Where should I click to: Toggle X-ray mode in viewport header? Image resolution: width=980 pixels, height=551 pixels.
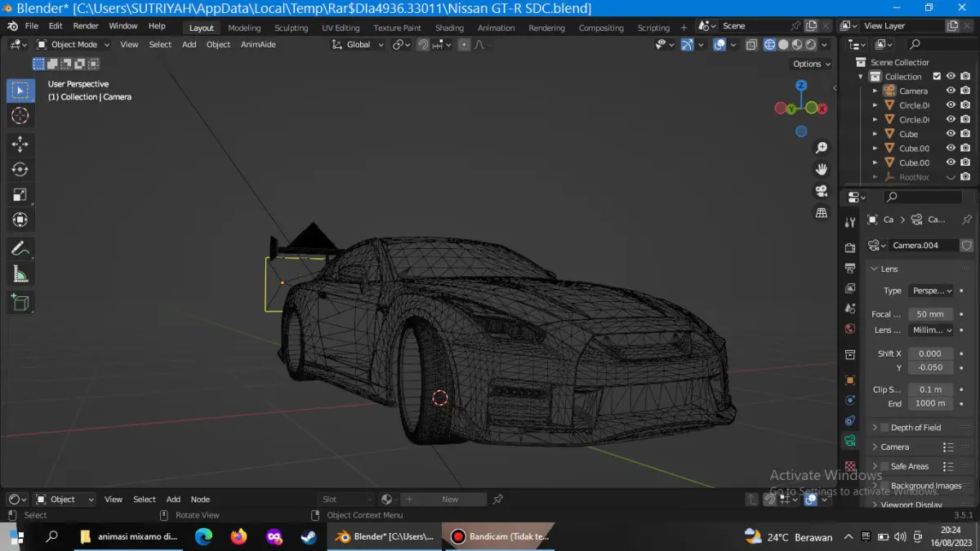point(751,45)
